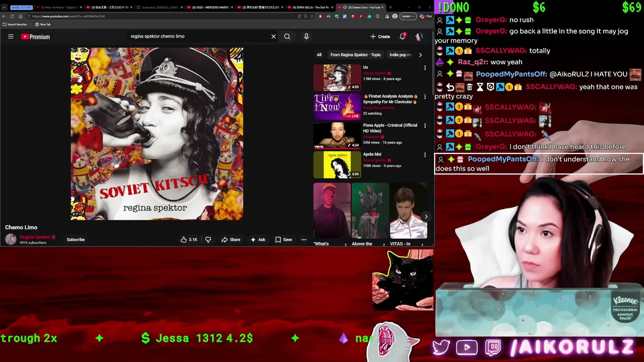This screenshot has width=644, height=362.
Task: Open the tab actions dropdown in browser corner
Action: (5, 8)
